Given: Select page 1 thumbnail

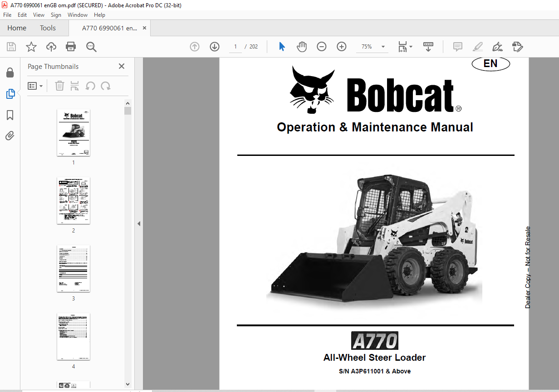Looking at the screenshot, I should [x=74, y=132].
